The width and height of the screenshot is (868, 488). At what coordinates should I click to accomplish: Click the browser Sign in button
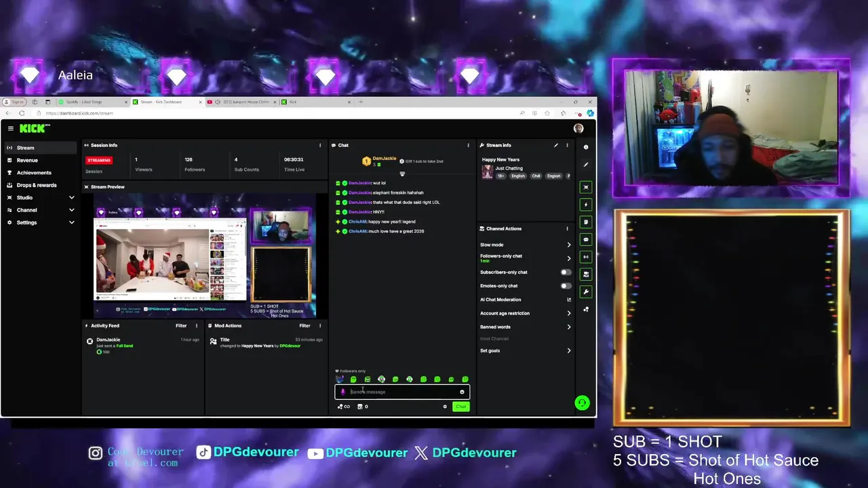pos(16,102)
